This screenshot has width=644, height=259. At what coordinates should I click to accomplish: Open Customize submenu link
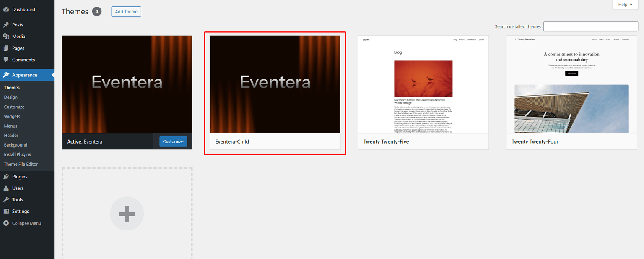[x=14, y=107]
